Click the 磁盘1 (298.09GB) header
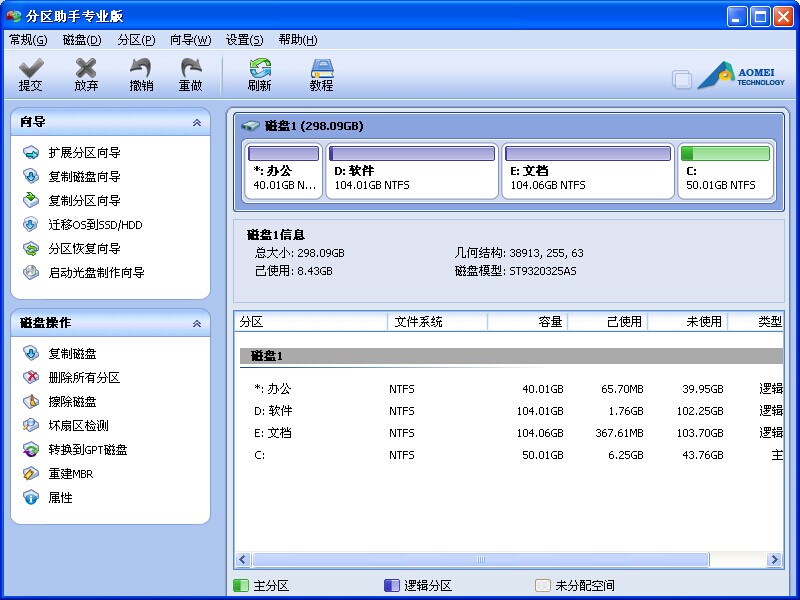800x600 pixels. (314, 126)
